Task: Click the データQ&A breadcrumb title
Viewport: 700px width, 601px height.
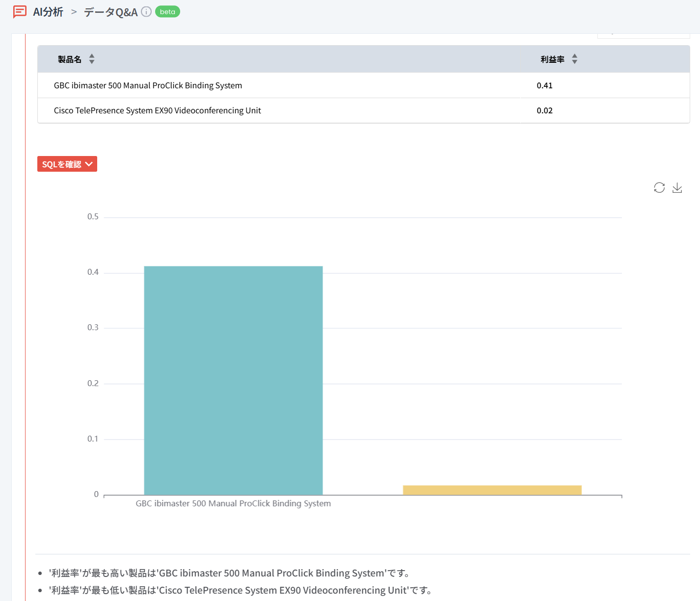Action: 111,12
